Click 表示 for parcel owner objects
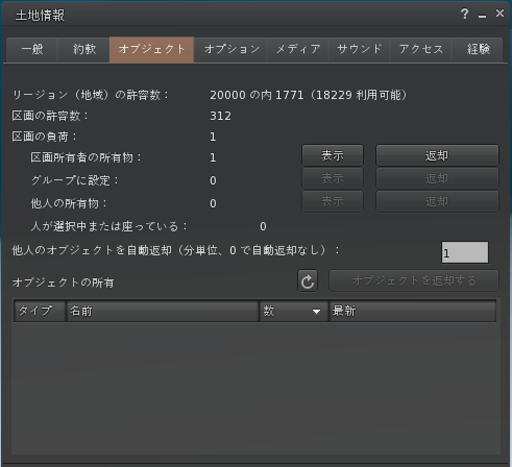The height and width of the screenshot is (467, 512). (332, 156)
